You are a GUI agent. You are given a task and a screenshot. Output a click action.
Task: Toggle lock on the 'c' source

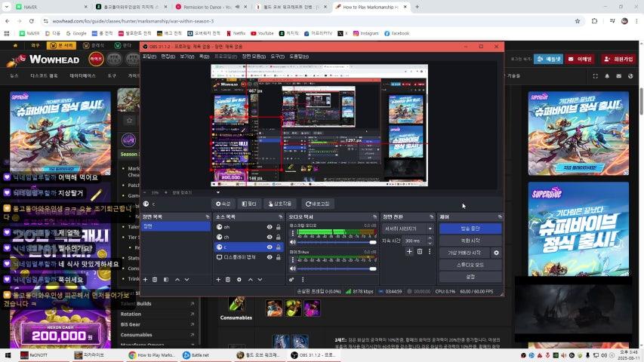(x=279, y=247)
